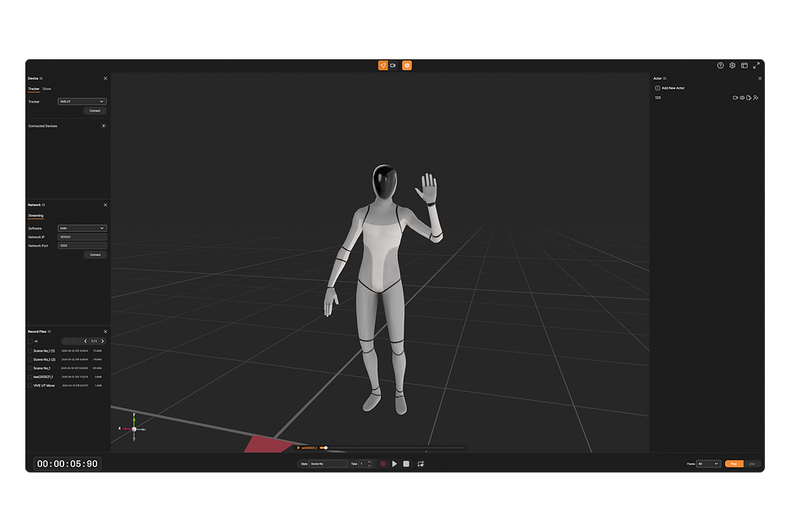This screenshot has height=532, width=791.
Task: Go to previous page of record files
Action: click(86, 341)
